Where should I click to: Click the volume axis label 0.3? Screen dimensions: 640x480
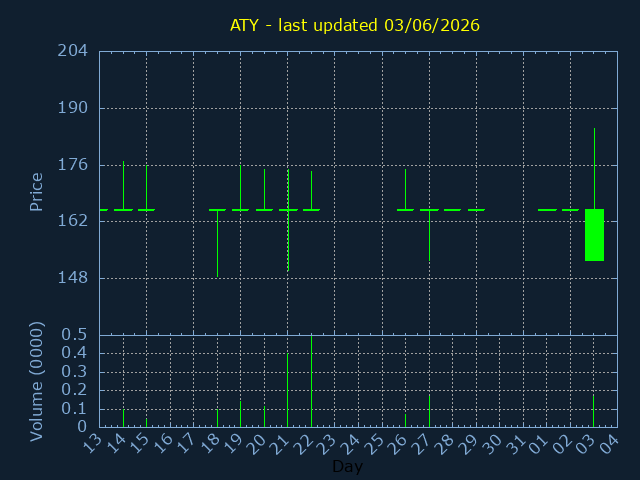74,371
